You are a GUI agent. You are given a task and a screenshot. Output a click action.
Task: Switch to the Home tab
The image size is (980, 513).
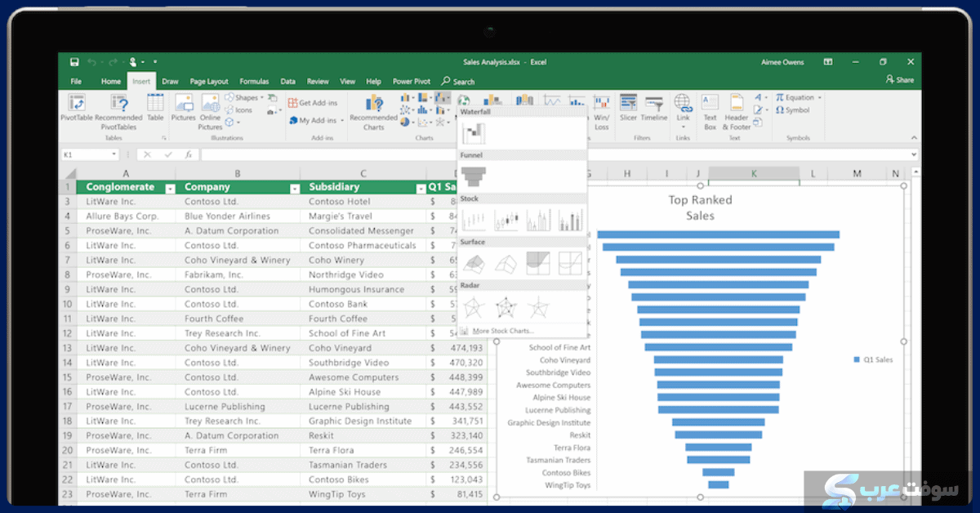(111, 82)
